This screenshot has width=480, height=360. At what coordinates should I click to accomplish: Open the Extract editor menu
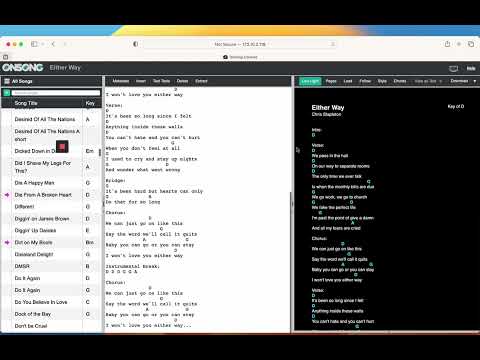(x=201, y=81)
